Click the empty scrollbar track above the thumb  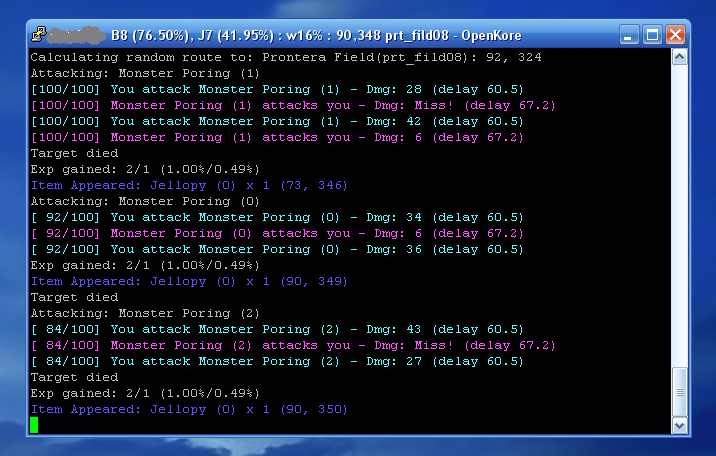(679, 216)
